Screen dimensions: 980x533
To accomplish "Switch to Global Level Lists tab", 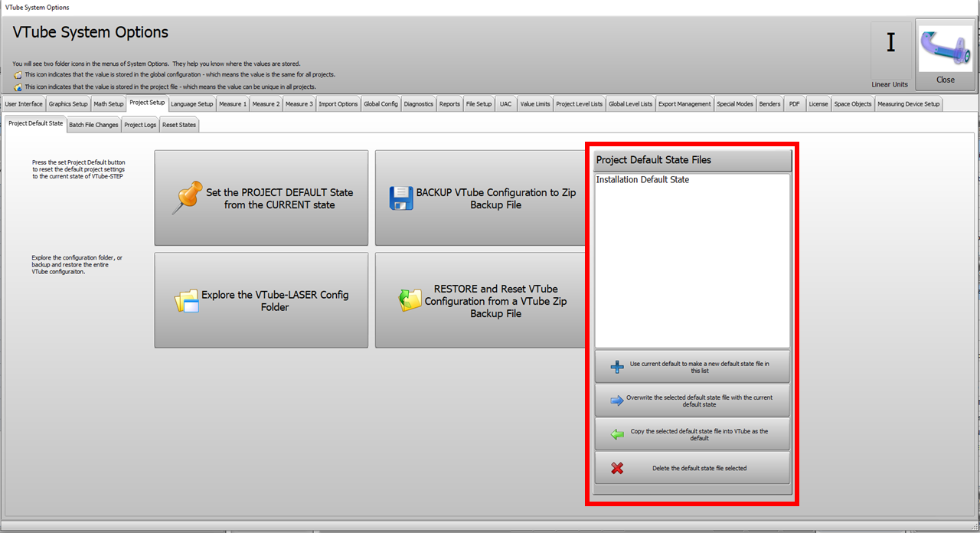I will pyautogui.click(x=631, y=104).
